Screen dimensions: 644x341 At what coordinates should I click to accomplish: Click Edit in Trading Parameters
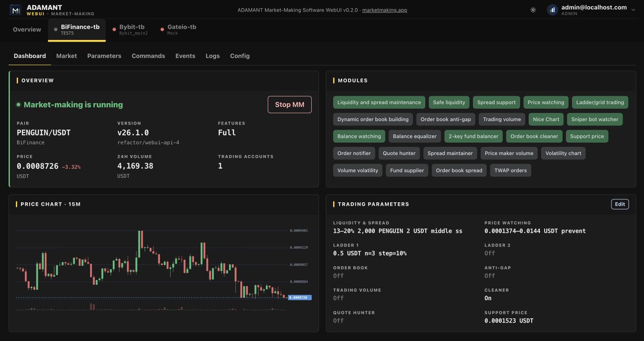pos(620,204)
